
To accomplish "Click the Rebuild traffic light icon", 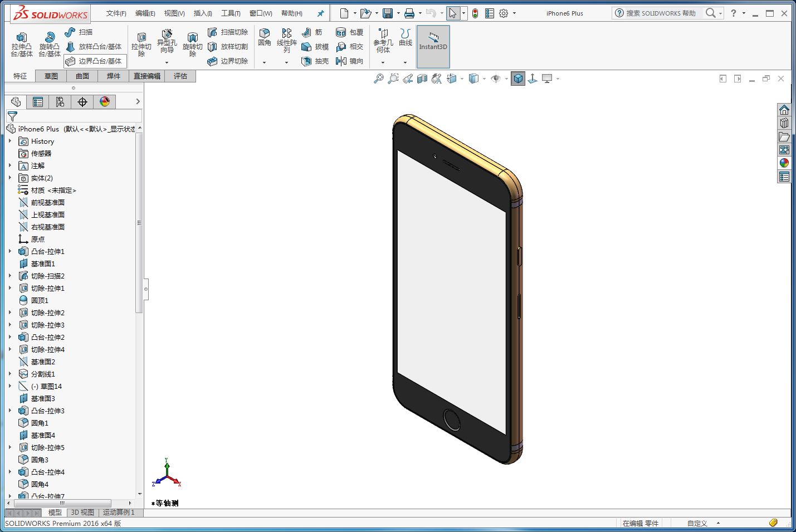I will click(x=475, y=13).
